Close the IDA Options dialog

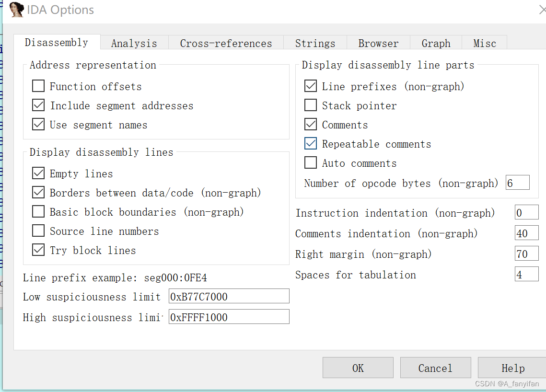(542, 10)
